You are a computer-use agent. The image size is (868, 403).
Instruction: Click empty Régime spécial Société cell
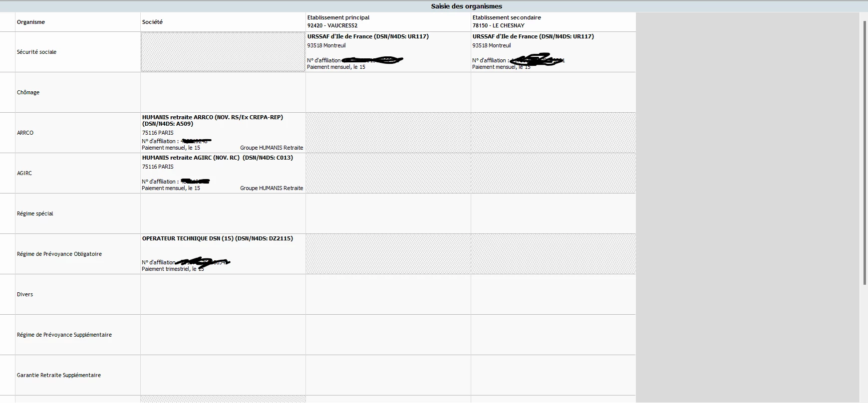point(223,213)
